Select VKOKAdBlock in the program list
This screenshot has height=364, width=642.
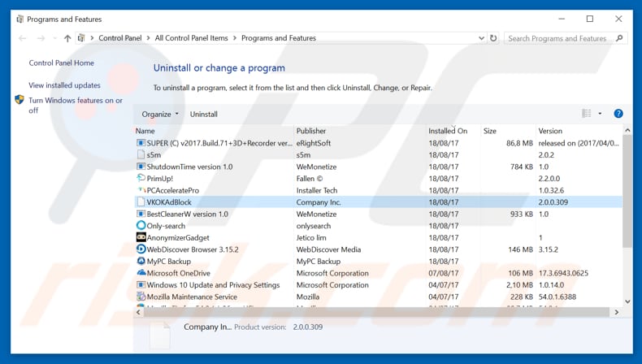(x=169, y=202)
